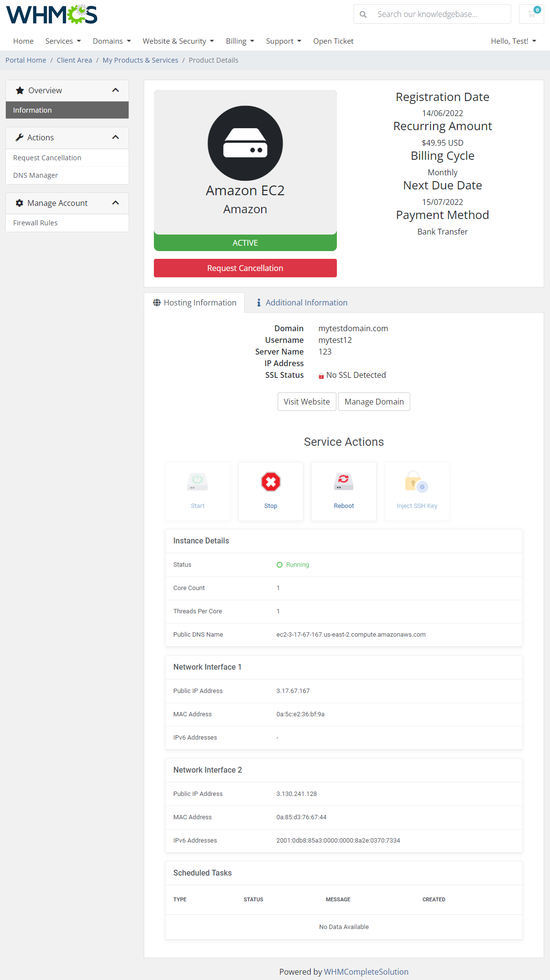Click the Reboot refresh icon
550x980 pixels.
(344, 482)
